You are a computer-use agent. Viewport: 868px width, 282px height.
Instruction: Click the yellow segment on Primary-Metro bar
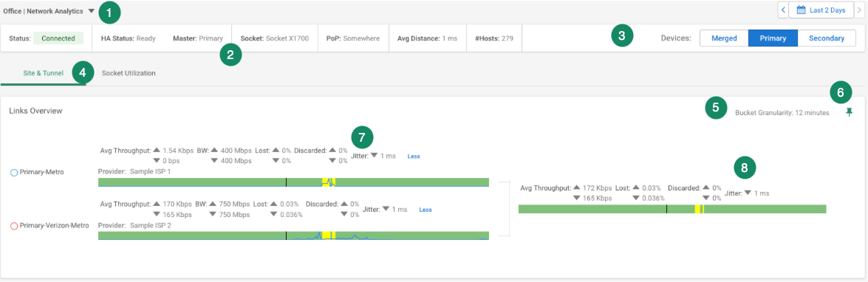click(329, 182)
